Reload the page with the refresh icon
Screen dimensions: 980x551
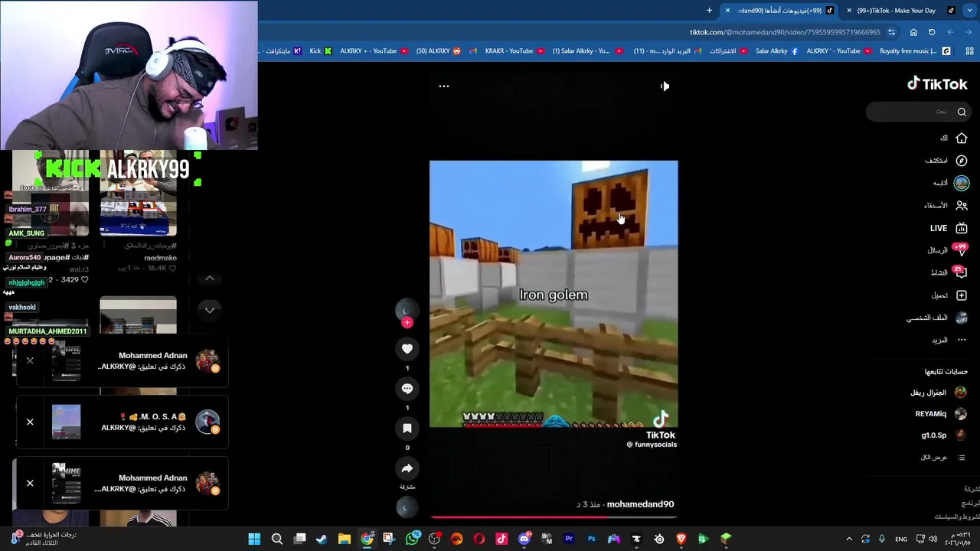click(932, 32)
